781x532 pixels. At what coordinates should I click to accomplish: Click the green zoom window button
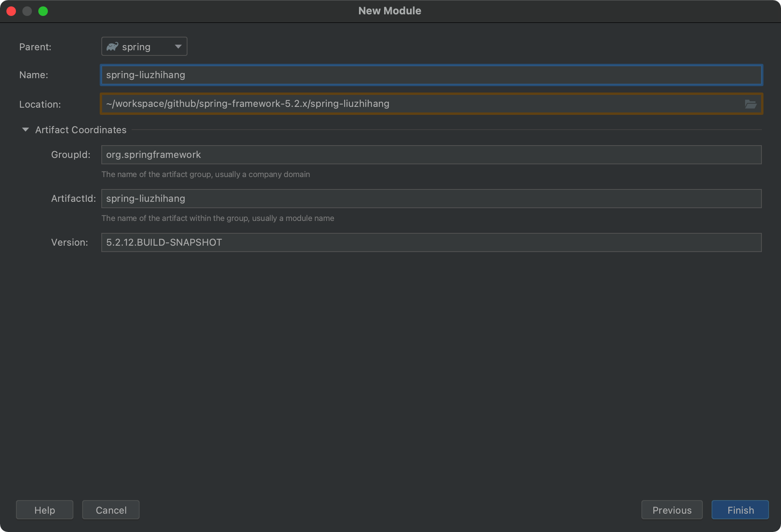pyautogui.click(x=43, y=11)
